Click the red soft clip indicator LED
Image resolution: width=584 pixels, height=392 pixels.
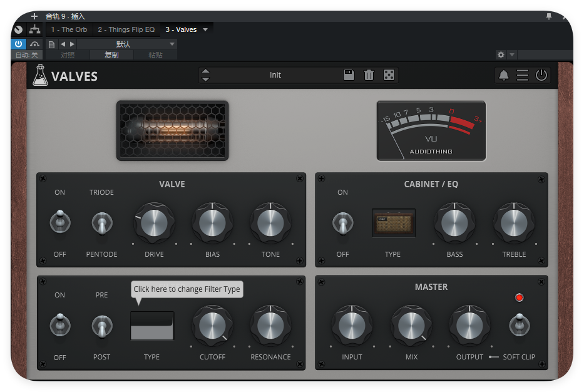click(x=519, y=297)
